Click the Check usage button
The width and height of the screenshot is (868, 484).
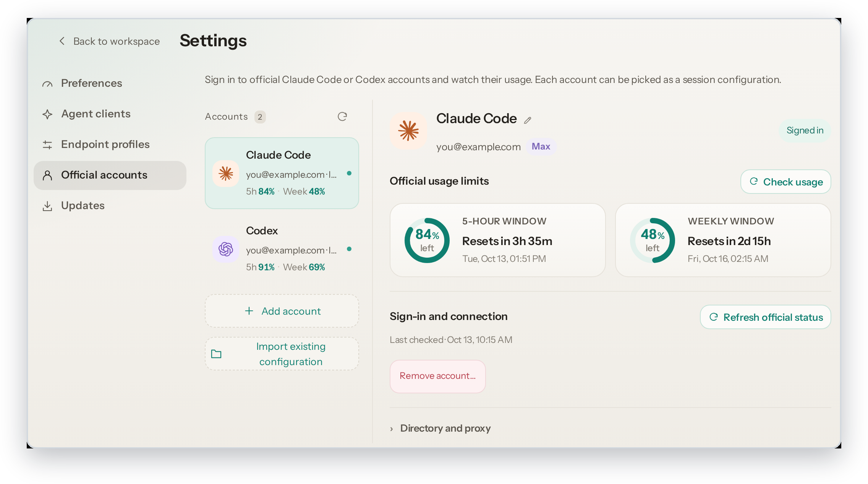pyautogui.click(x=785, y=182)
